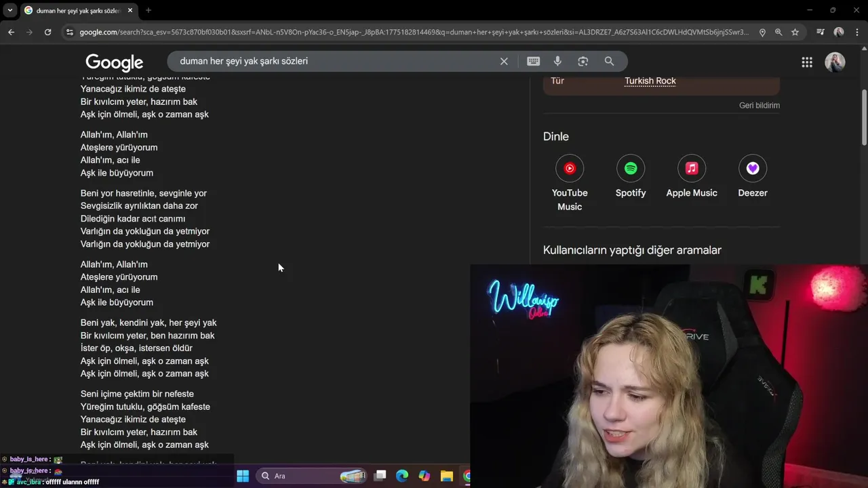Viewport: 868px width, 488px height.
Task: Open the Chrome three-dot menu
Action: (x=856, y=32)
